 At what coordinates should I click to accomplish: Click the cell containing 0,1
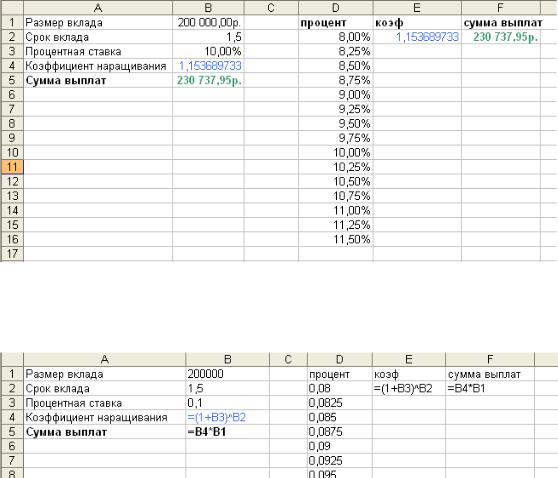coord(227,403)
